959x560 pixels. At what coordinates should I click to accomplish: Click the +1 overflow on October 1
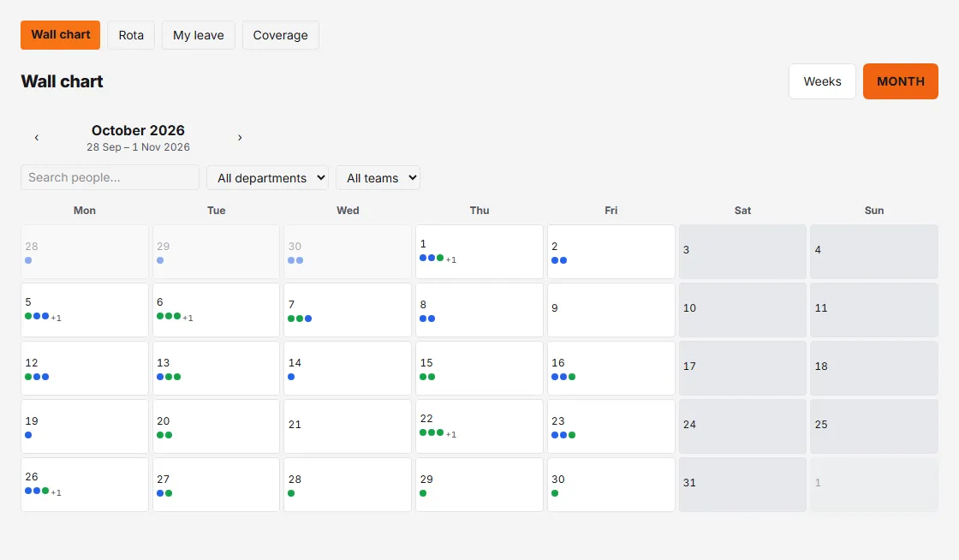450,259
